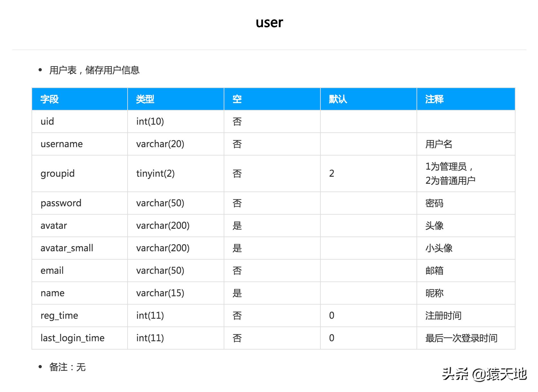Click '否' in the email row
Screen dimensions: 538x392
tap(237, 271)
